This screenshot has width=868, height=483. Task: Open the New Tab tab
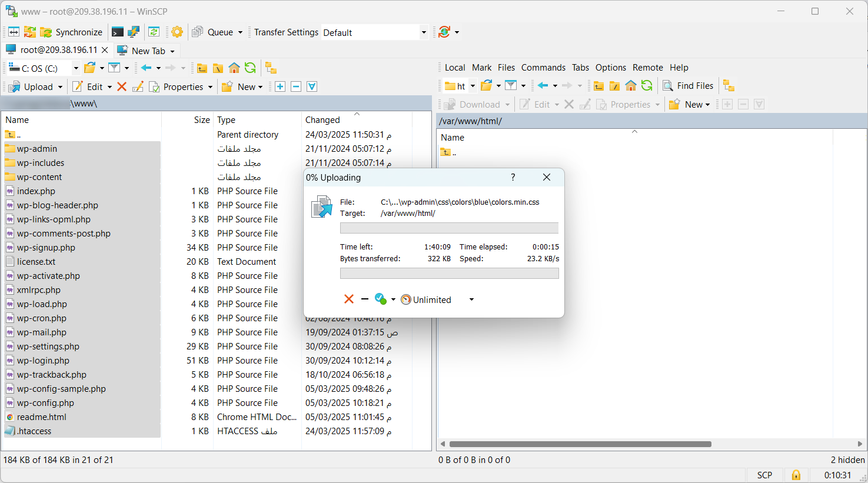(146, 51)
